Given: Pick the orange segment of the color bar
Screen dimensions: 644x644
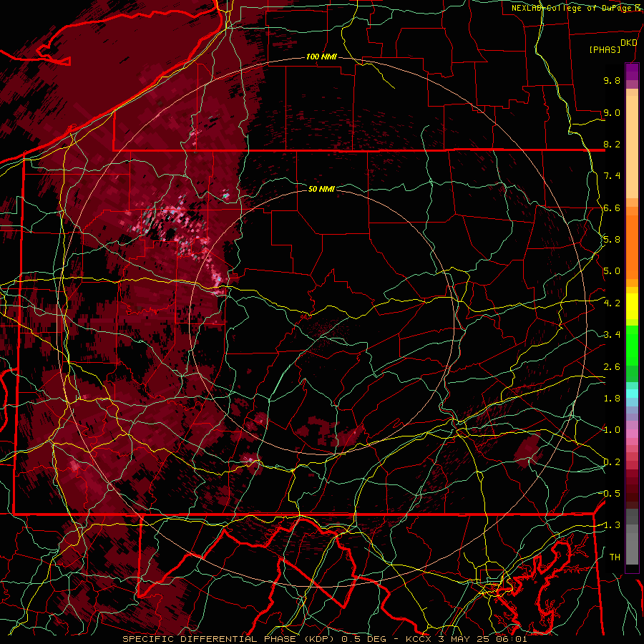Looking at the screenshot, I should (632, 246).
